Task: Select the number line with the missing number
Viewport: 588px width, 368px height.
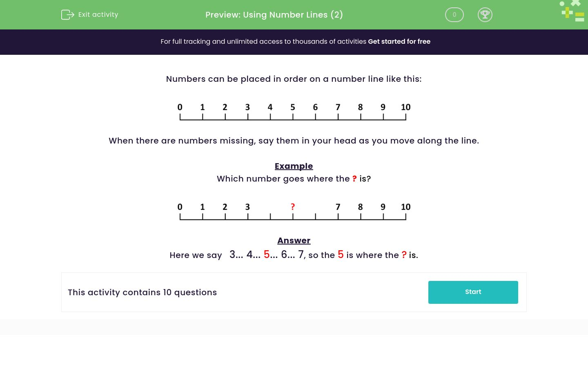Action: click(x=294, y=211)
